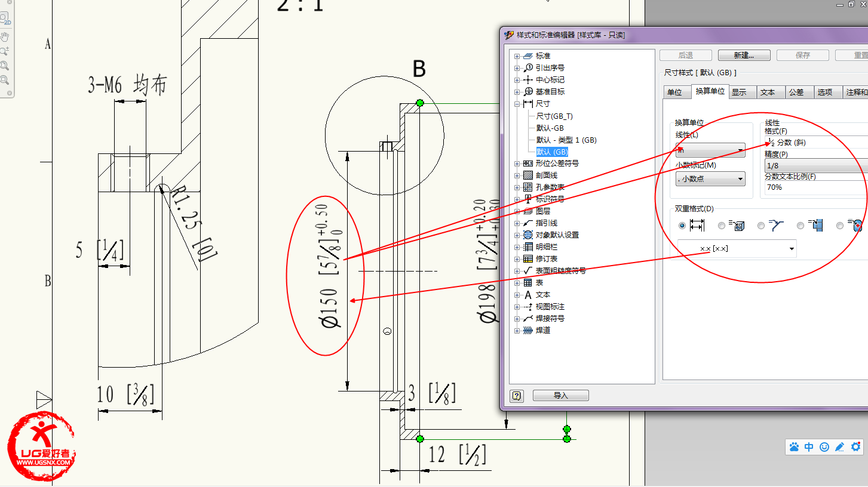This screenshot has height=487, width=868.
Task: Toggle the 中 Chinese input mode icon
Action: coord(809,446)
